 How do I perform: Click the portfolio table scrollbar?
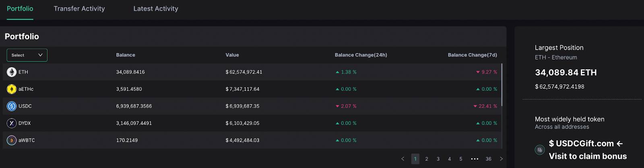502,85
